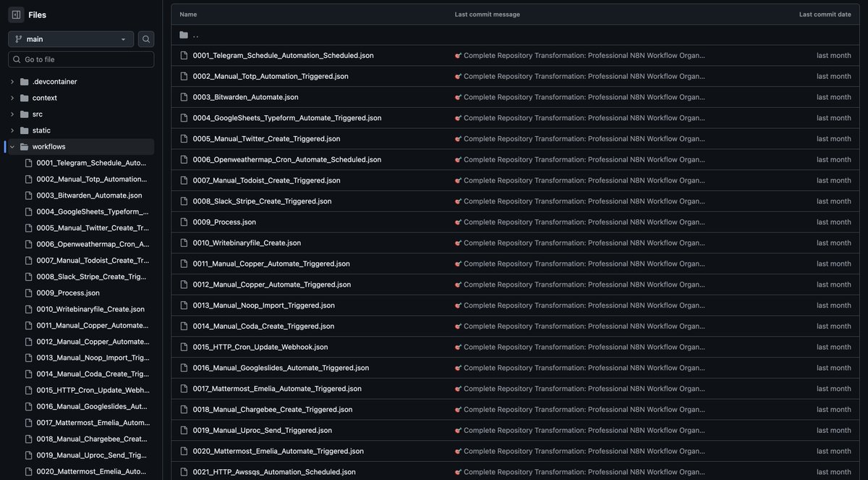Open 0012_Manual_Copper_Automate_Triggered.json in list

(272, 285)
